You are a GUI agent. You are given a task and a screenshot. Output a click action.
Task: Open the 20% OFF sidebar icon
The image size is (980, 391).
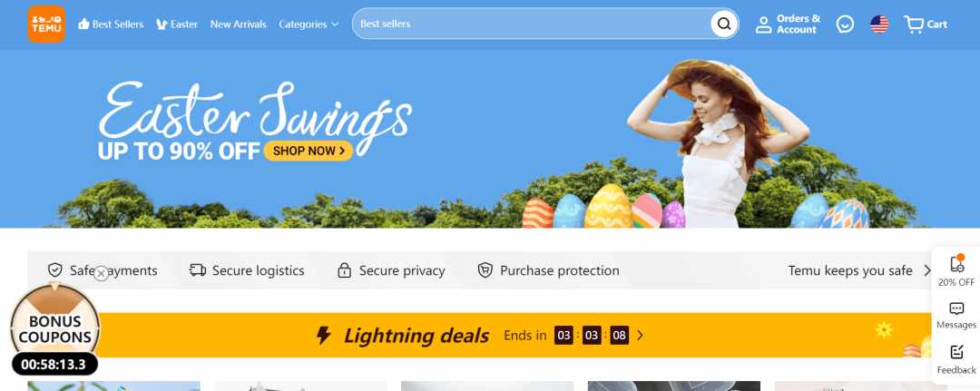(956, 269)
